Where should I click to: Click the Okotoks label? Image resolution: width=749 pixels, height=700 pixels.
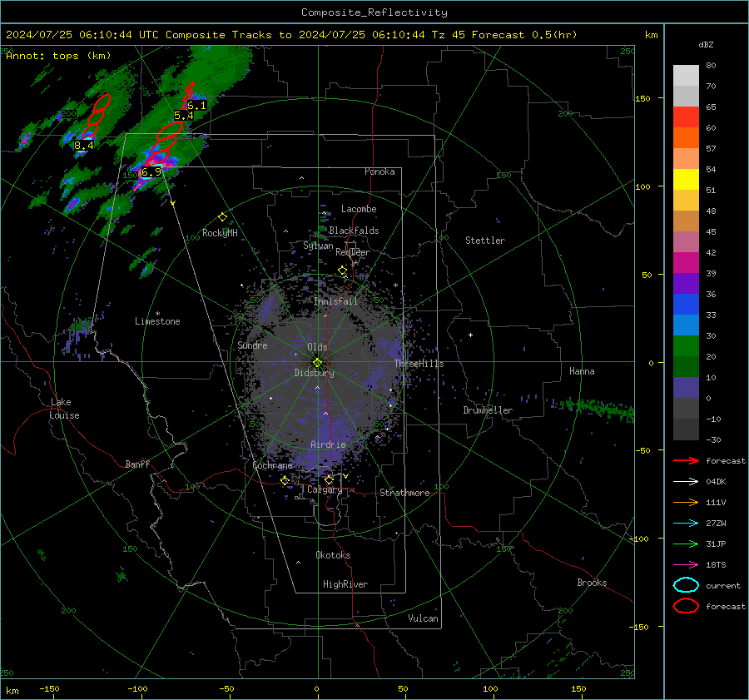[333, 555]
